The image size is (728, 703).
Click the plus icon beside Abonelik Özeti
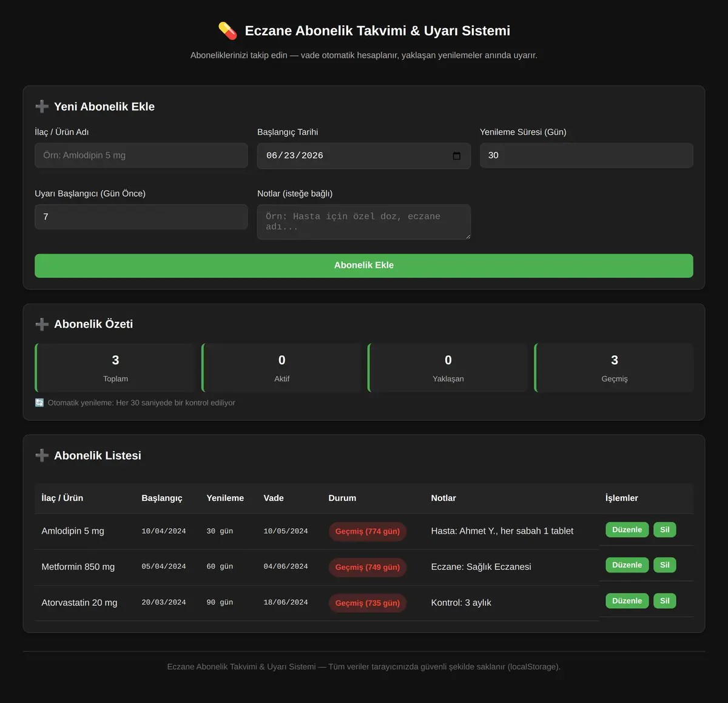coord(42,324)
